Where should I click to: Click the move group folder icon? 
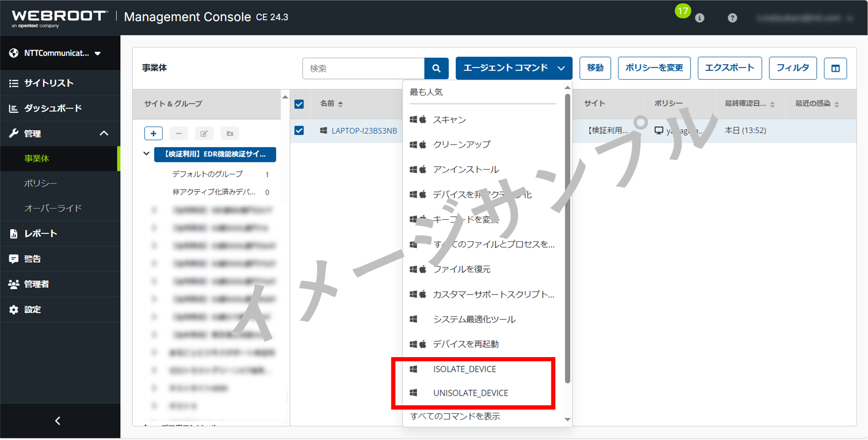coord(230,133)
